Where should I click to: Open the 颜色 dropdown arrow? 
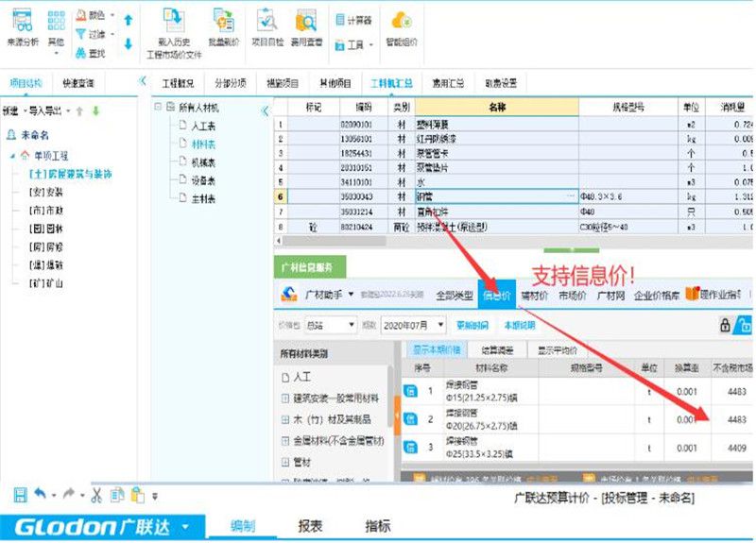coord(112,15)
